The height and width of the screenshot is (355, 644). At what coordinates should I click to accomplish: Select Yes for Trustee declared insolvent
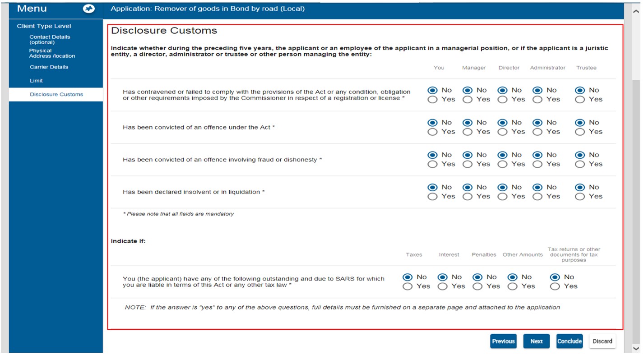pyautogui.click(x=580, y=197)
